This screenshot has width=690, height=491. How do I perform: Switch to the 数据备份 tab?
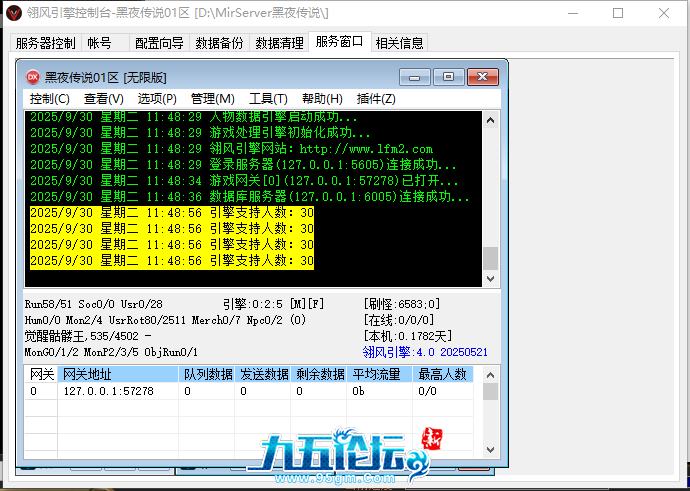(218, 43)
